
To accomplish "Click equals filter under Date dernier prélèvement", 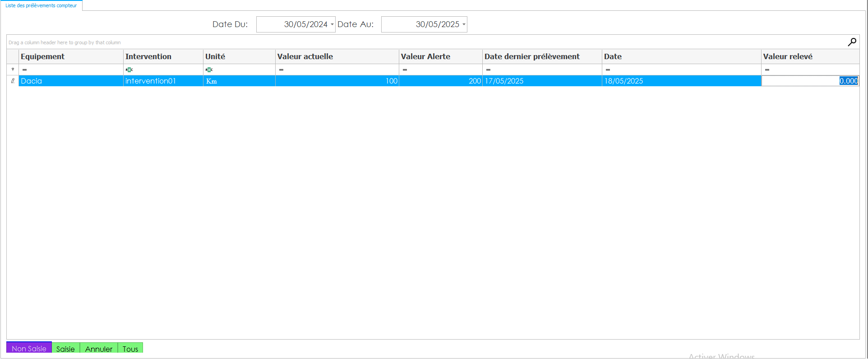I will 488,70.
